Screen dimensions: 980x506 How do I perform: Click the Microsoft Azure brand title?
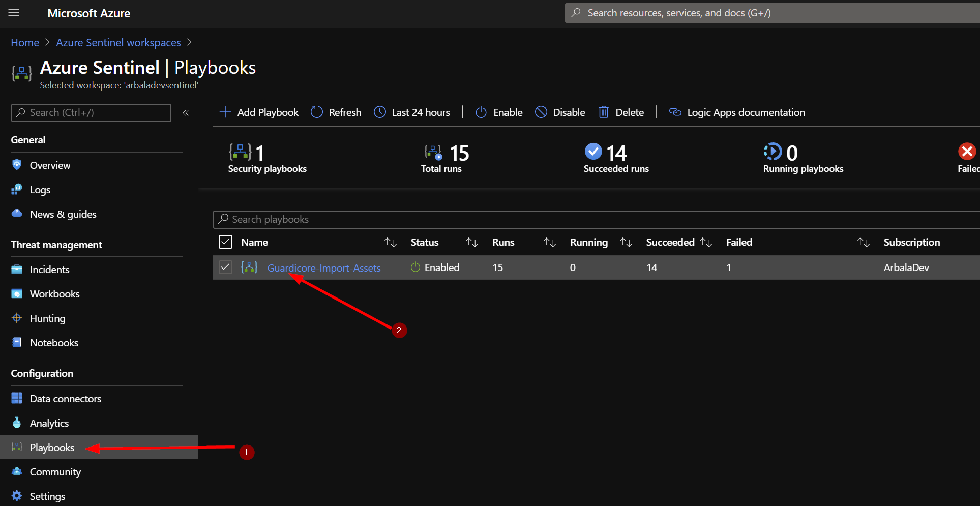(89, 13)
